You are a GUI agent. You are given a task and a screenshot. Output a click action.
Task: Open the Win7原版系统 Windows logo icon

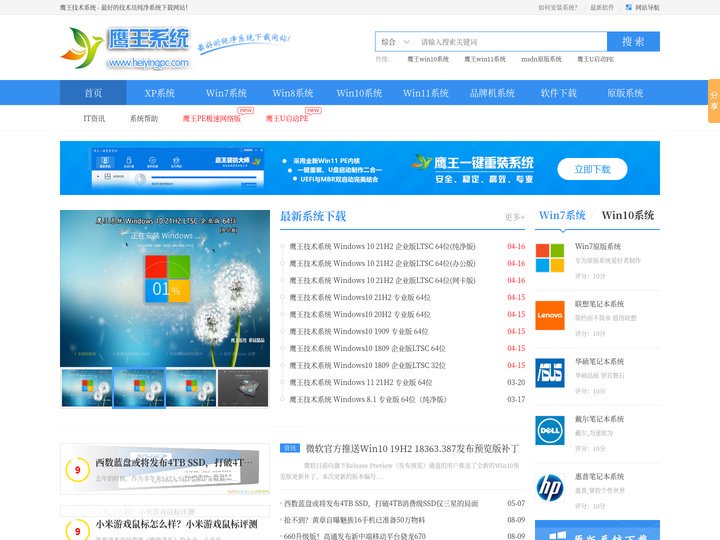(x=550, y=258)
